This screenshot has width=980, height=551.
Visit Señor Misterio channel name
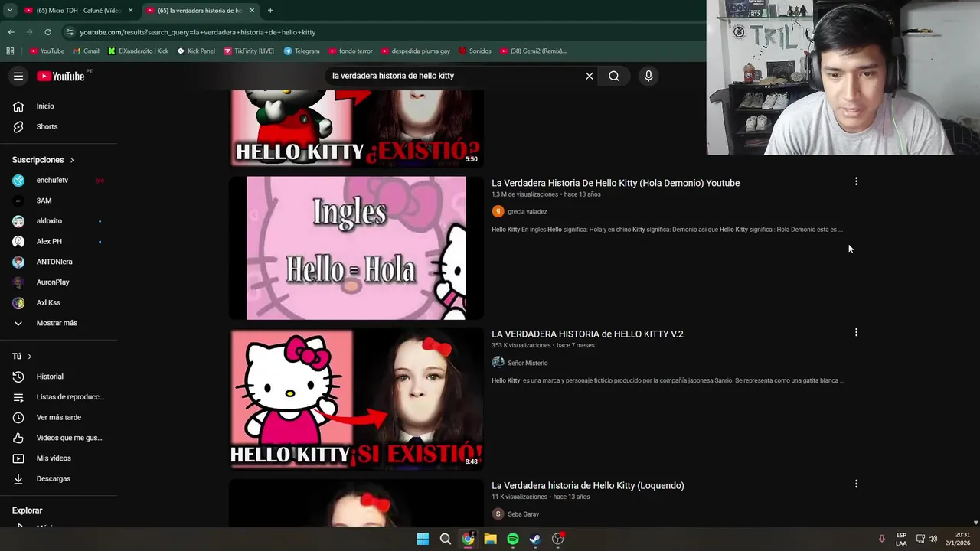tap(528, 364)
